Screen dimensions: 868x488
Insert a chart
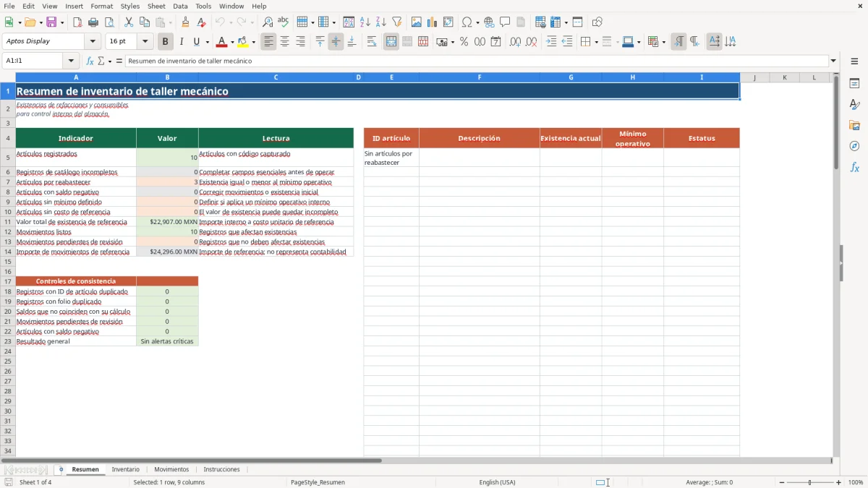tap(433, 22)
